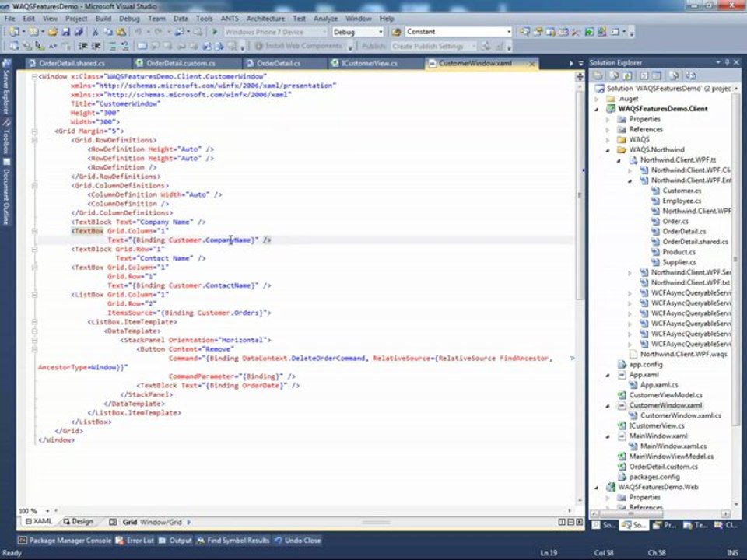Toggle horizontal split pane button
This screenshot has width=747, height=560.
pos(570,522)
